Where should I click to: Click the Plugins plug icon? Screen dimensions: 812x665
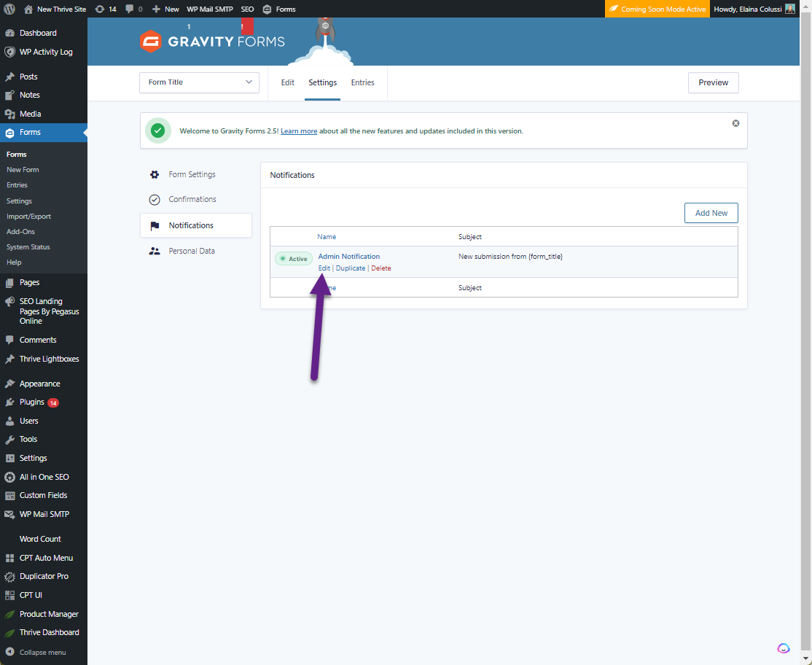point(9,402)
